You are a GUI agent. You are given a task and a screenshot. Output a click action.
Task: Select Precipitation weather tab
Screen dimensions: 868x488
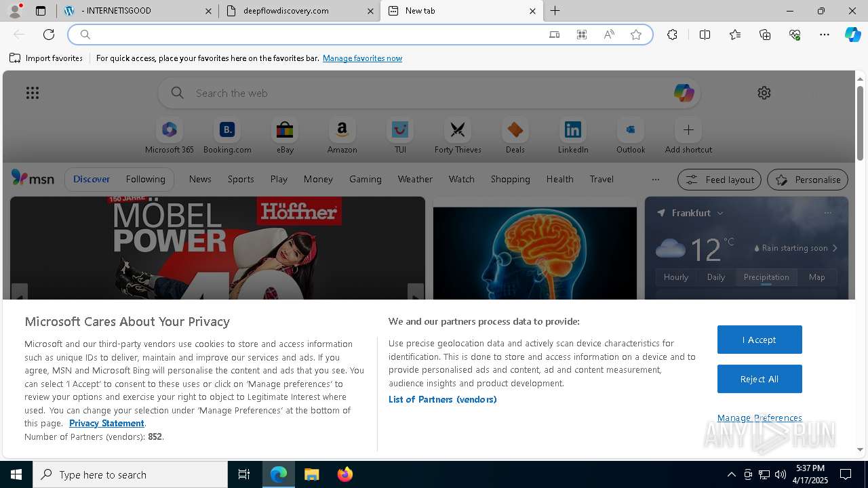(766, 277)
